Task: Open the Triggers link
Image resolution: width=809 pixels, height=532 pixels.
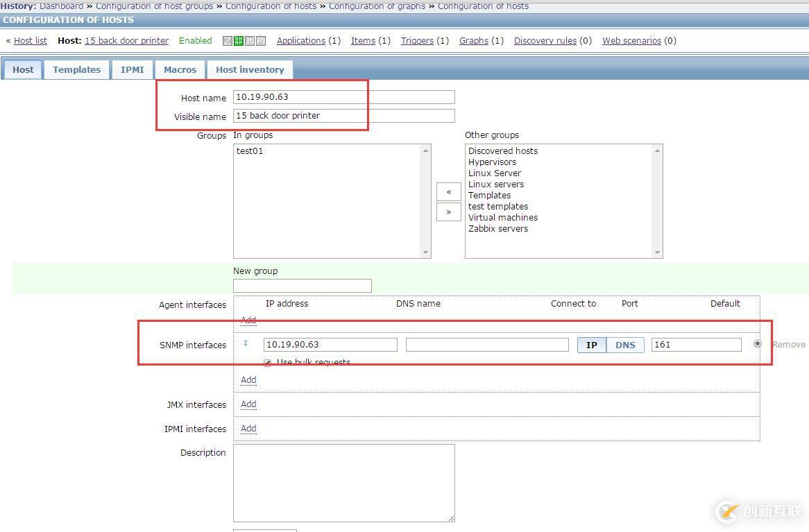Action: 417,41
